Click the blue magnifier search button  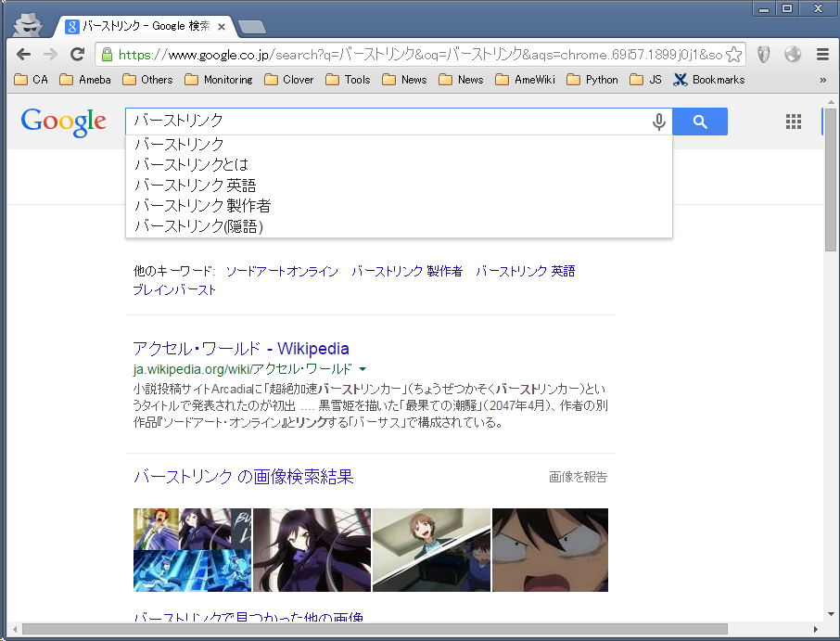click(700, 122)
